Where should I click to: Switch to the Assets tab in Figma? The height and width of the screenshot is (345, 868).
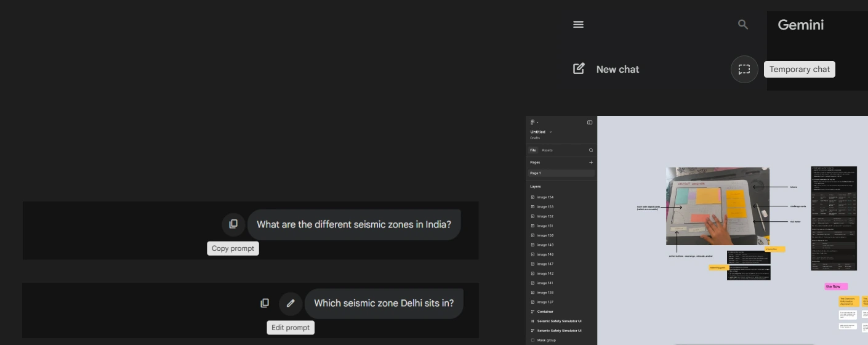547,150
